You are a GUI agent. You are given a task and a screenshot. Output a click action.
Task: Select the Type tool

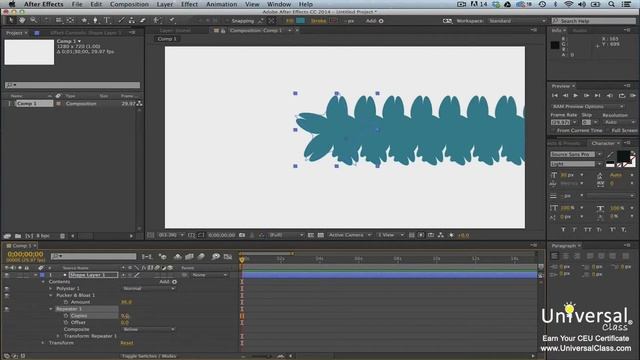click(107, 20)
